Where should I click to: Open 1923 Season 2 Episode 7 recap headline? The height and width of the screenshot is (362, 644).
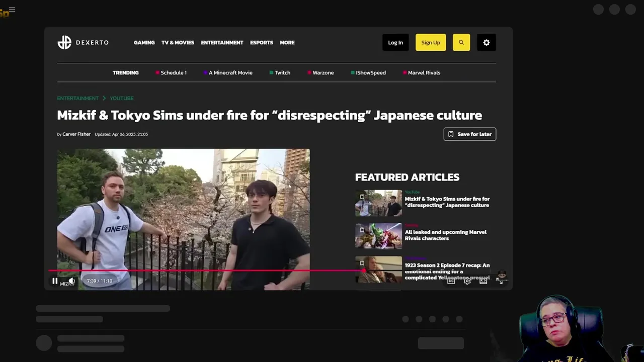pos(447,271)
